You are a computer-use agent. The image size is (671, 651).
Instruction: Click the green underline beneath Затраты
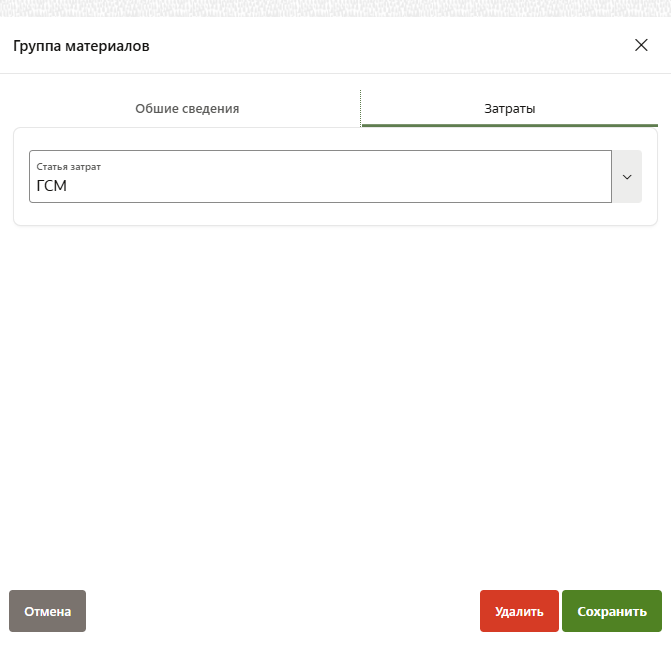[509, 125]
